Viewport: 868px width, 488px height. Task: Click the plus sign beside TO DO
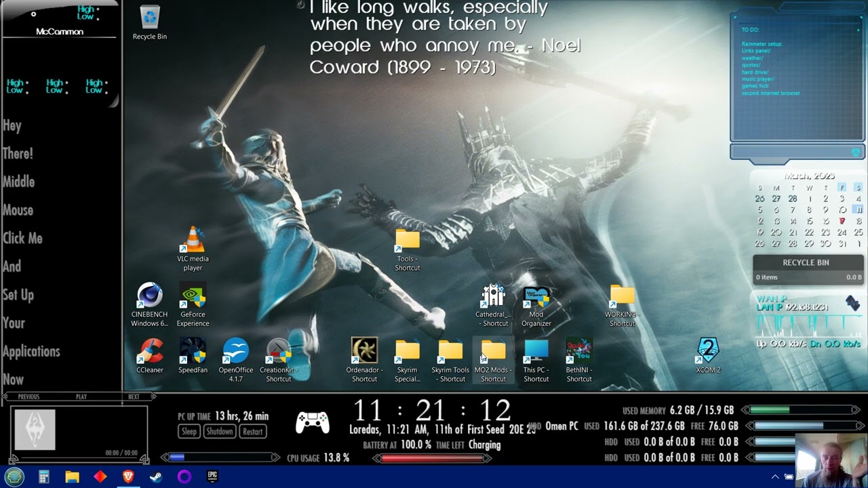tap(858, 30)
